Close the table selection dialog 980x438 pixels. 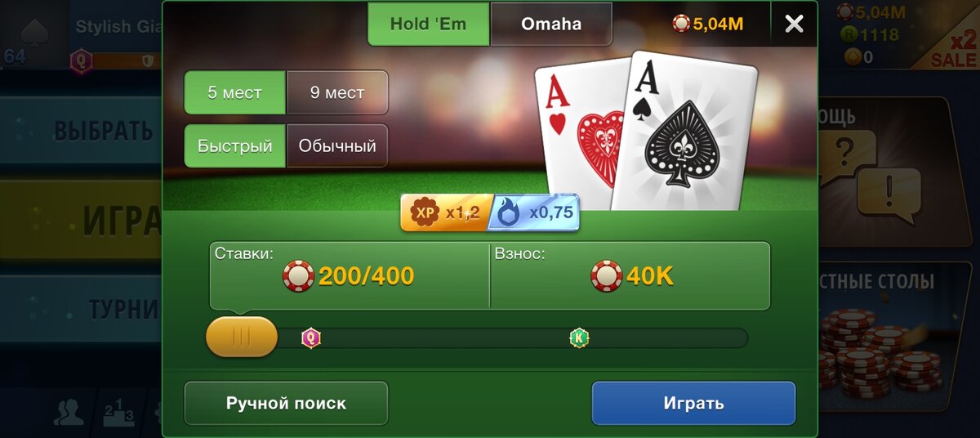tap(794, 24)
